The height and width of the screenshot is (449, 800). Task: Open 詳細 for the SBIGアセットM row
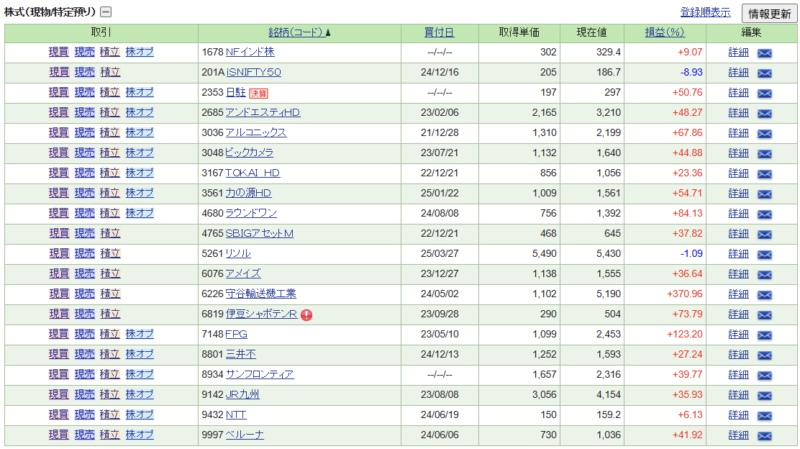(738, 234)
